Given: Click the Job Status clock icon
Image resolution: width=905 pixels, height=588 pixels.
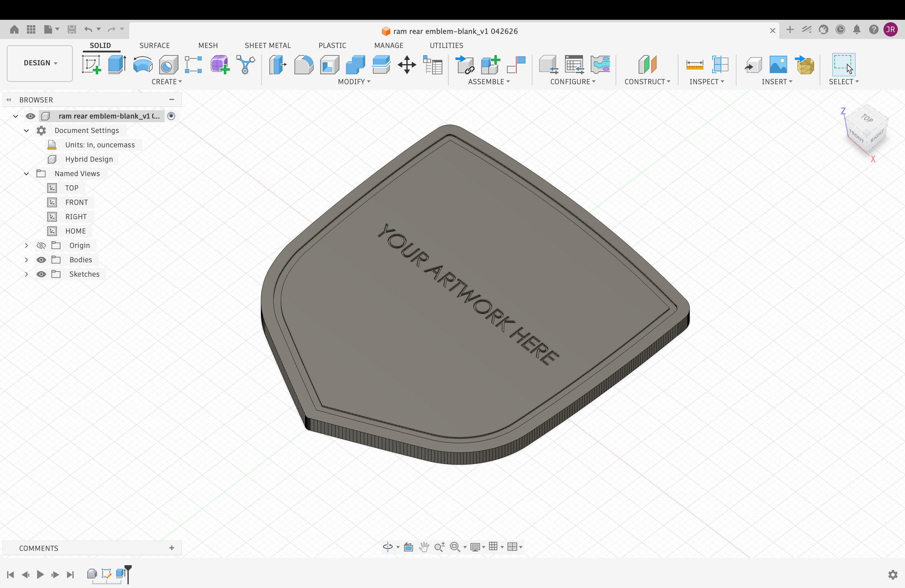Looking at the screenshot, I should pos(840,29).
